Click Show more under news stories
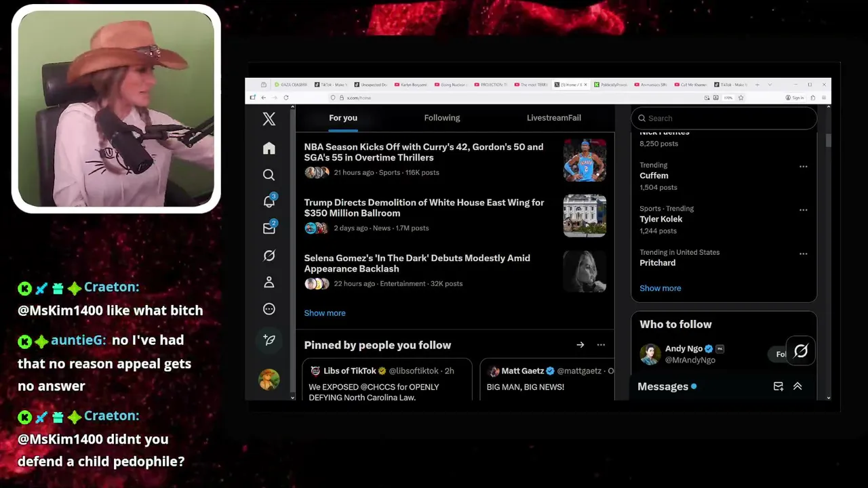The width and height of the screenshot is (868, 488). [325, 313]
